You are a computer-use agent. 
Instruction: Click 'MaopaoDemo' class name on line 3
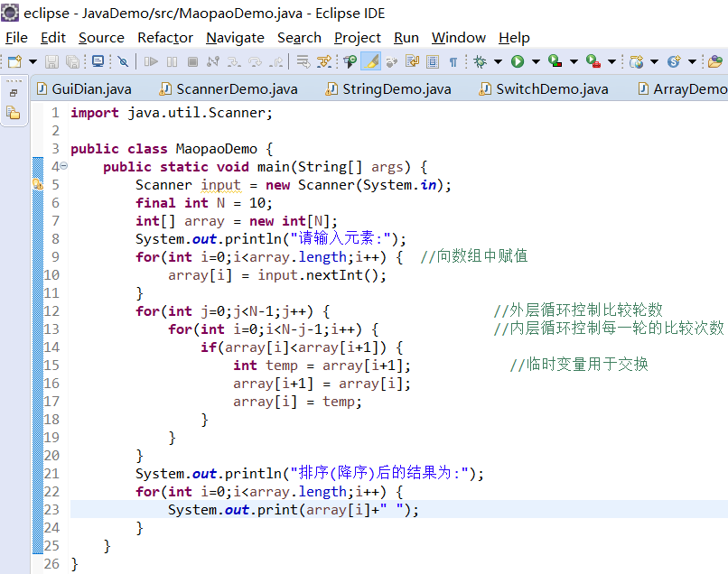(x=217, y=149)
